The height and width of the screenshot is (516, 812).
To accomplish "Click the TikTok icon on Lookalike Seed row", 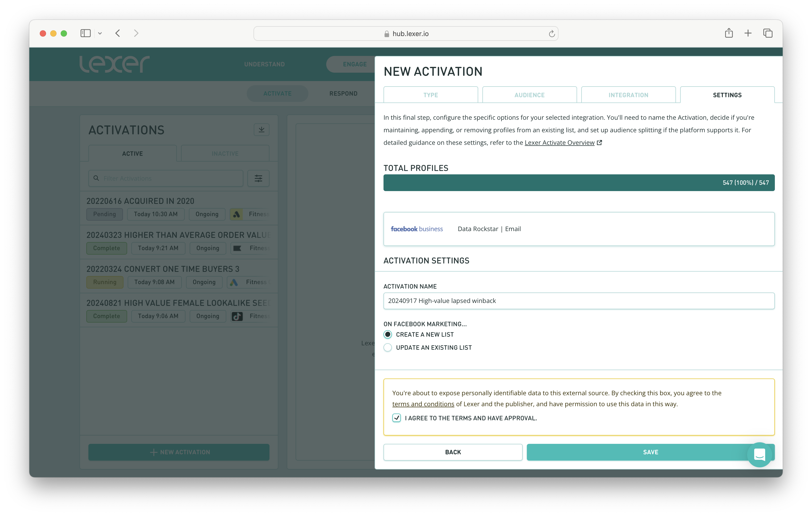I will (237, 316).
